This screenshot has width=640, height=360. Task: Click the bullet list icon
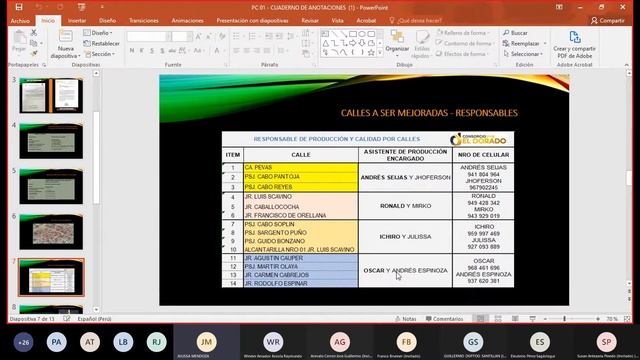coord(236,36)
